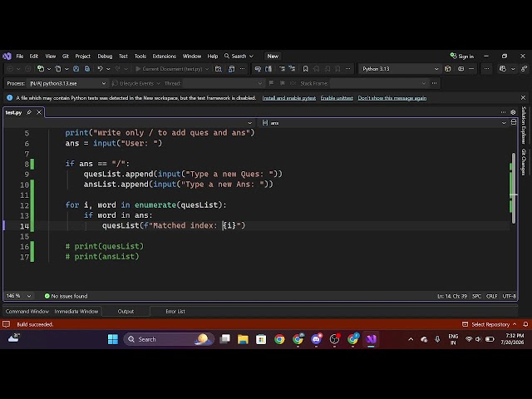Toggle a bookmark with bookmark icon
532x399 pixels.
coord(305,69)
